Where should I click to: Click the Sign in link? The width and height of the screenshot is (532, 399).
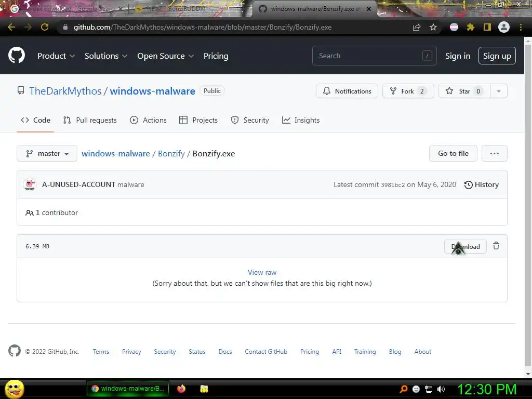(458, 56)
